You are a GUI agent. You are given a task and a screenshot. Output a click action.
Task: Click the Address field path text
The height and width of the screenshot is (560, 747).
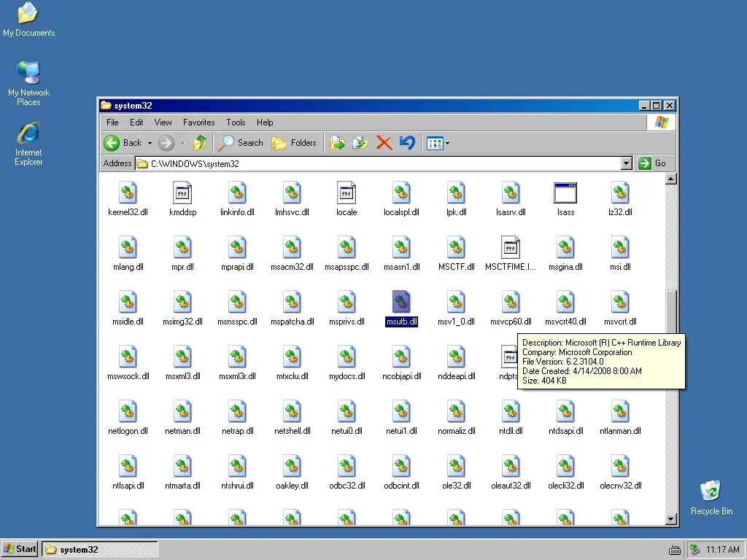(195, 164)
